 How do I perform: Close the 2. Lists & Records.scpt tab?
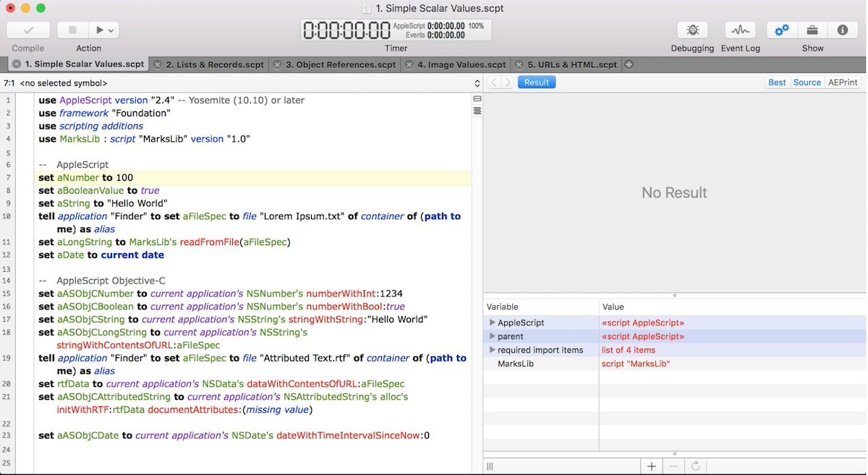click(x=157, y=64)
